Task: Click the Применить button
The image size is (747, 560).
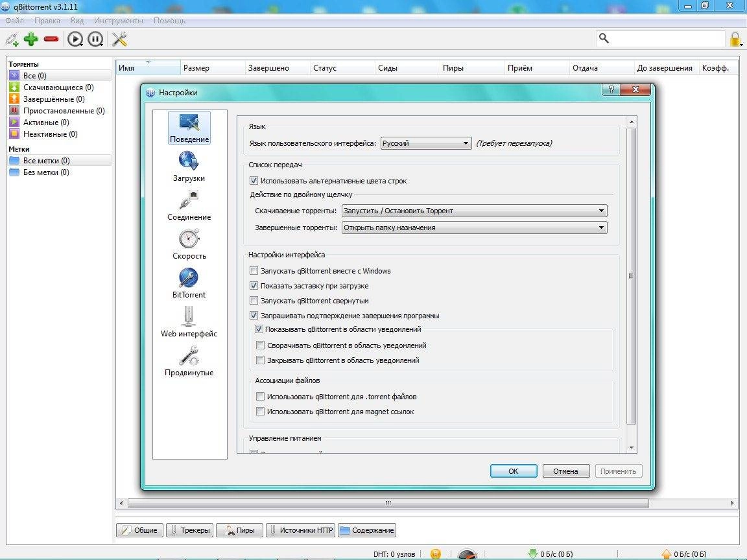Action: point(619,471)
